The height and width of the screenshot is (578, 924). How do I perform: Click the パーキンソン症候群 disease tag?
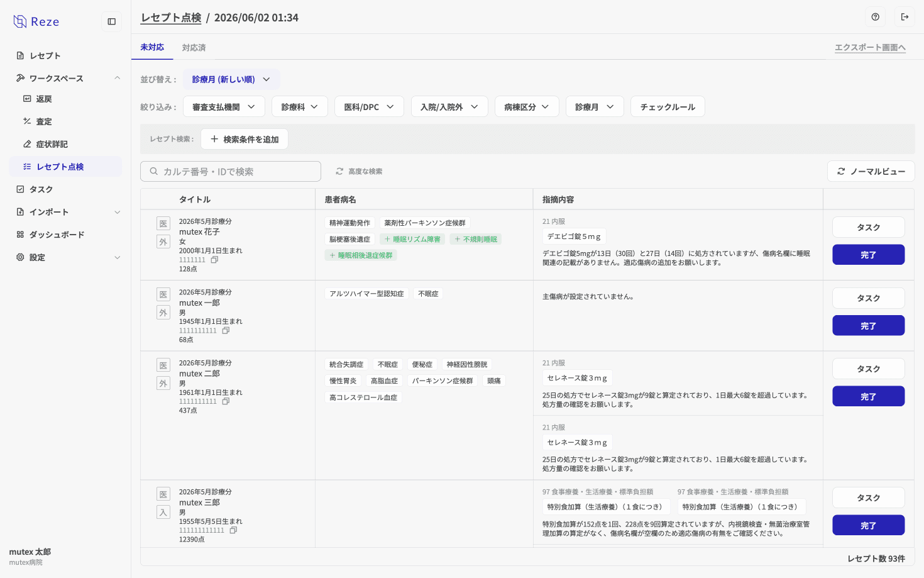tap(443, 381)
